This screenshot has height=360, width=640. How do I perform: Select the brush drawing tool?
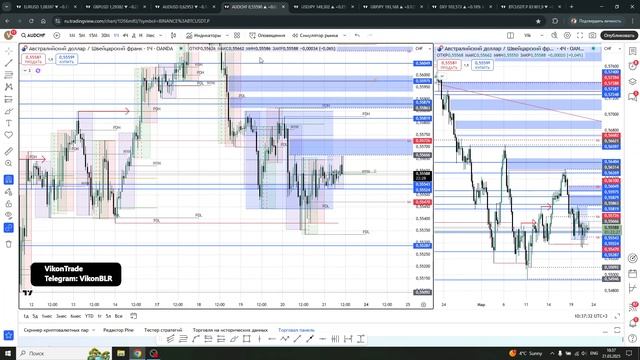coord(9,111)
